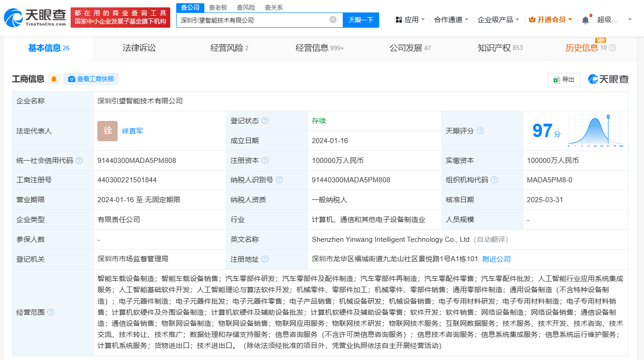Click the help icon next to 统一社会信用代码
Screen dimensions: 644x360
(79, 161)
